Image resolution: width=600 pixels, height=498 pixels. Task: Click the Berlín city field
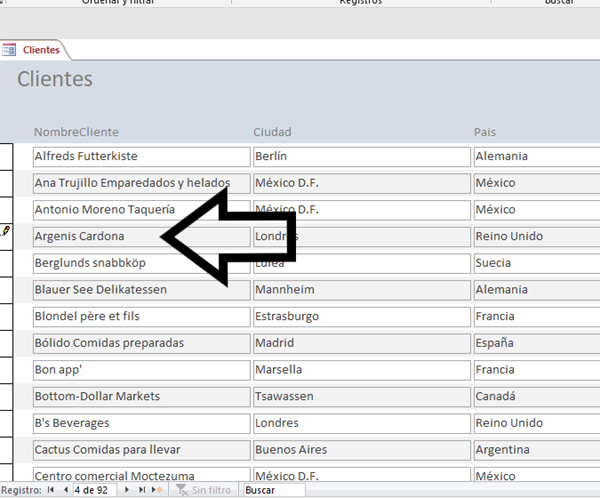coord(362,157)
